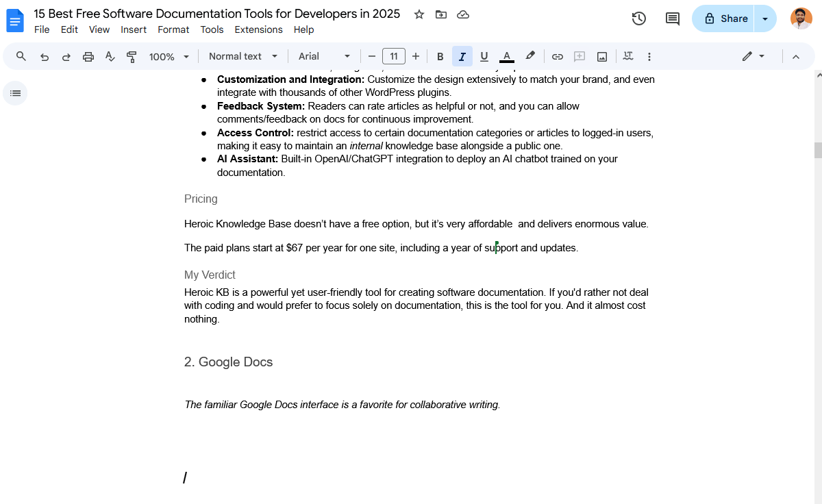Open the comments panel icon

673,18
